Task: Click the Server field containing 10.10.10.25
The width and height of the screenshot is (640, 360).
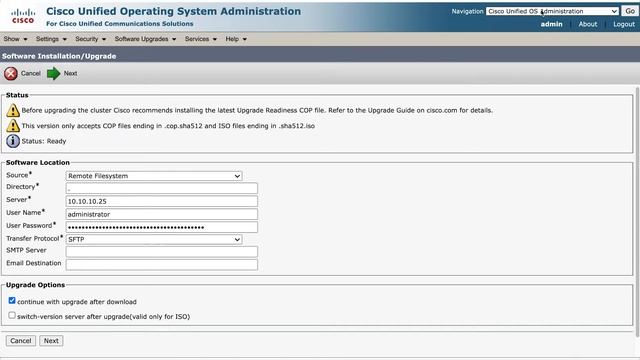Action: (x=162, y=201)
